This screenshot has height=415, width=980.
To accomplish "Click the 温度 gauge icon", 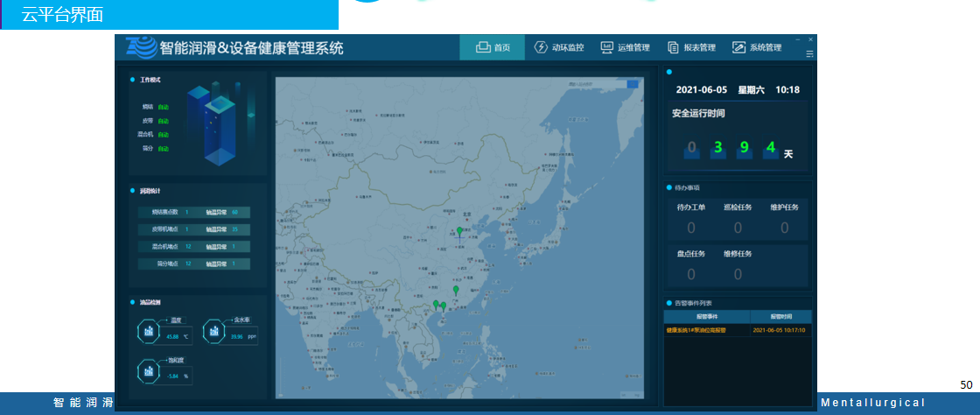I will [149, 331].
